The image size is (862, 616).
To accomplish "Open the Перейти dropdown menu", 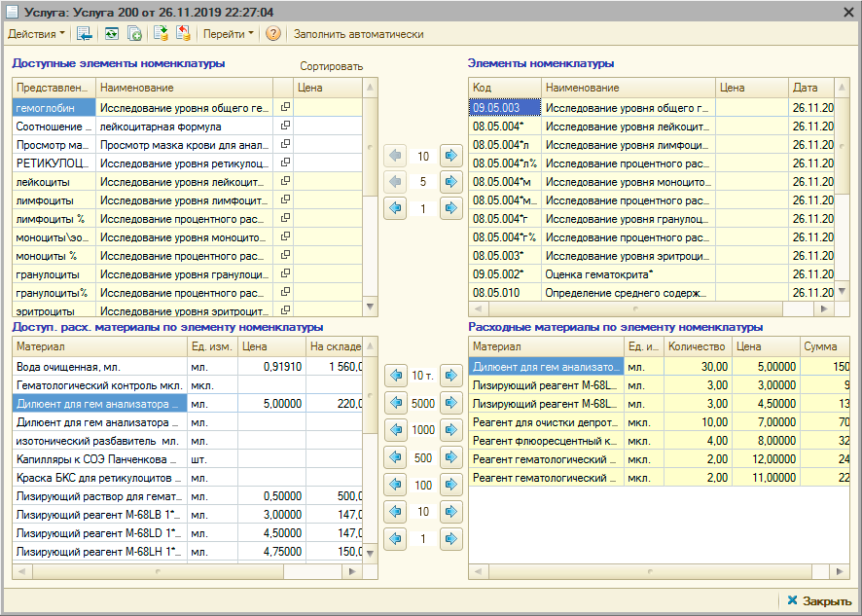I will (x=228, y=34).
